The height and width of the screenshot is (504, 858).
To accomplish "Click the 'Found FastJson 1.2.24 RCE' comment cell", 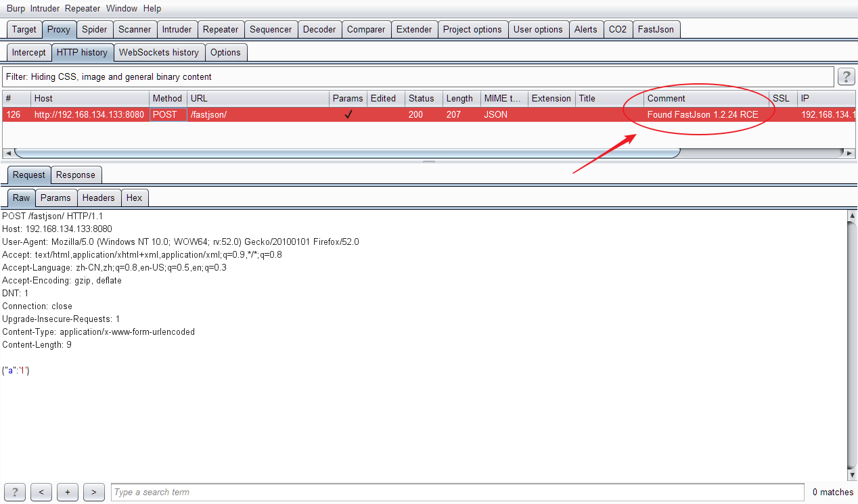I will tap(706, 114).
